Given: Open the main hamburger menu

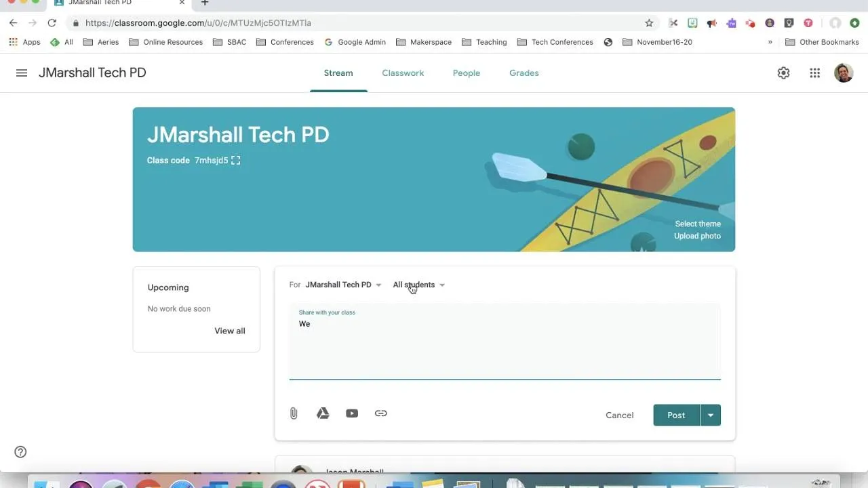Looking at the screenshot, I should pyautogui.click(x=22, y=73).
